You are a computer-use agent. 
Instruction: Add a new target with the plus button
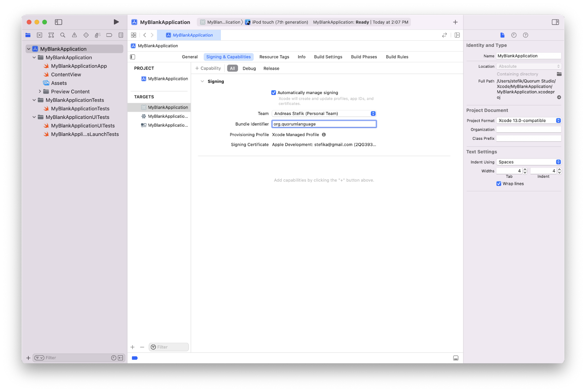(x=133, y=347)
